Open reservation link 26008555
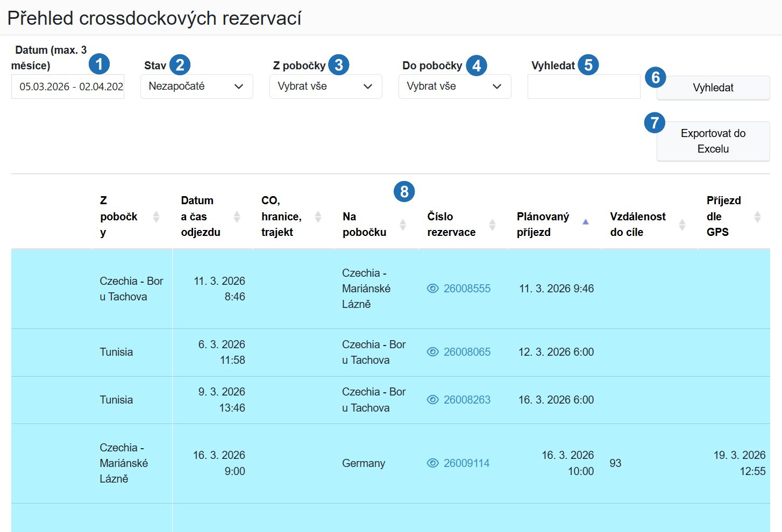 (467, 289)
